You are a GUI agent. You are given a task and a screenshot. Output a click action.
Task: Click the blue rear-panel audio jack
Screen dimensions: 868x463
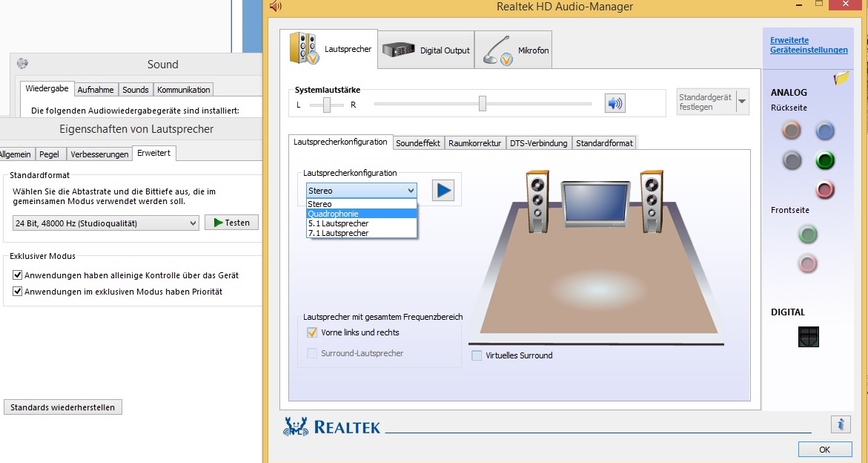point(825,131)
